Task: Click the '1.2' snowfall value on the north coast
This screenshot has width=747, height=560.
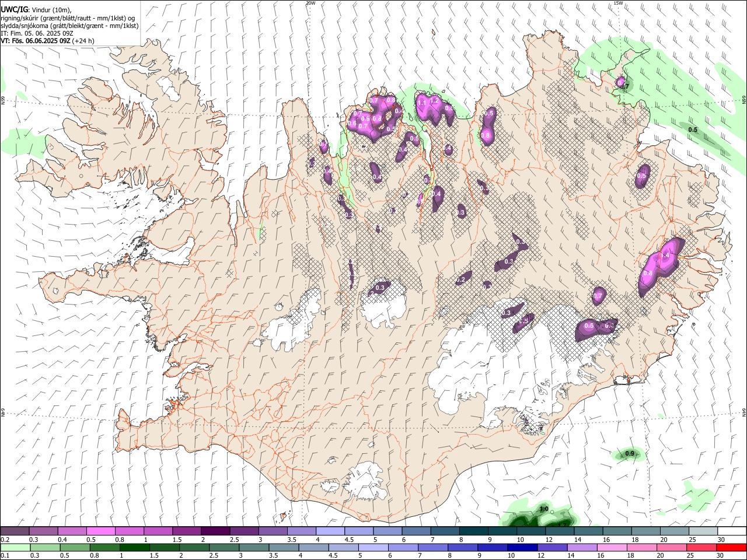Action: pos(434,100)
